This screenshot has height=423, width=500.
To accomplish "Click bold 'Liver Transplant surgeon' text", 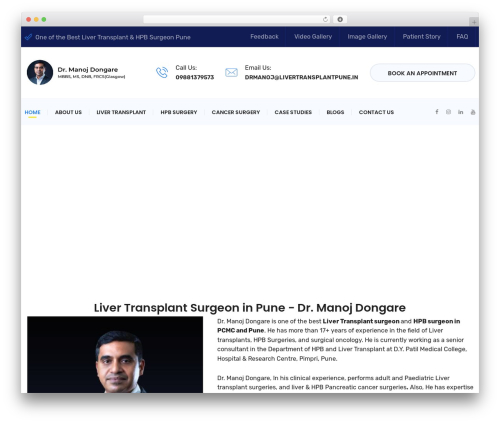I will tap(361, 321).
